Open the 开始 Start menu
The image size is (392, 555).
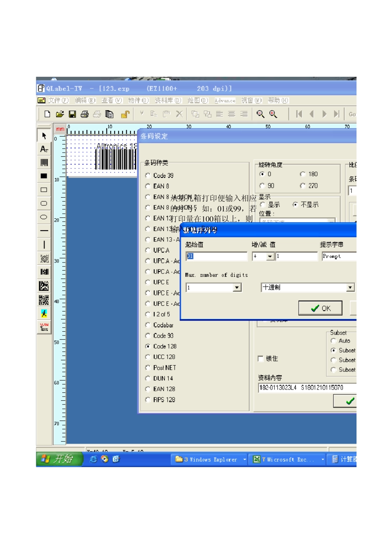[x=60, y=459]
